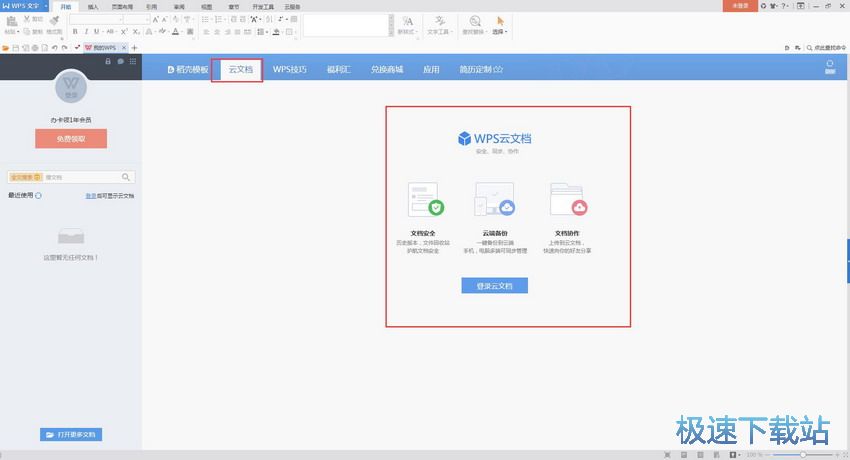Click the bullet list icon
This screenshot has height=460, width=850.
pyautogui.click(x=205, y=20)
